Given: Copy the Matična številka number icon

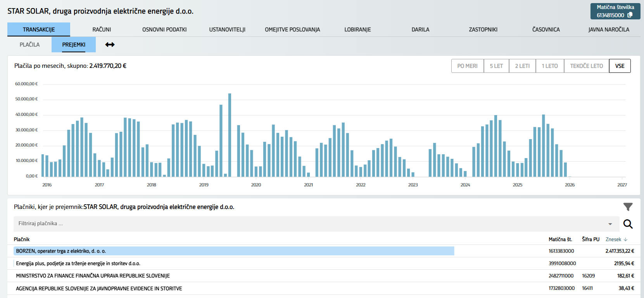Looking at the screenshot, I should click(x=630, y=15).
